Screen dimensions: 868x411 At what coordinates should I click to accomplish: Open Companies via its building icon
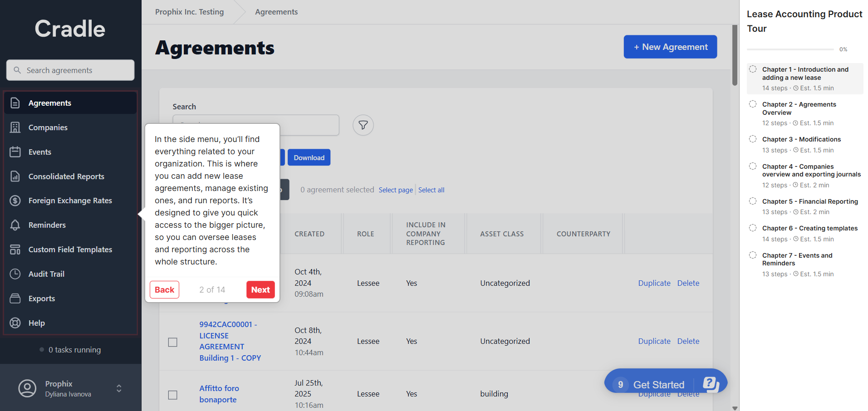pos(15,127)
